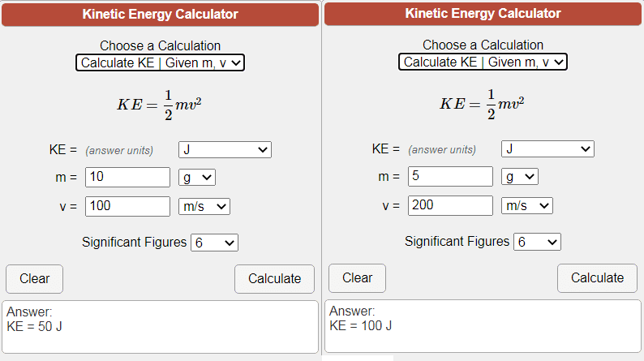Open left calculator's Choose a Calculation dropdown
644x361 pixels.
coord(161,62)
